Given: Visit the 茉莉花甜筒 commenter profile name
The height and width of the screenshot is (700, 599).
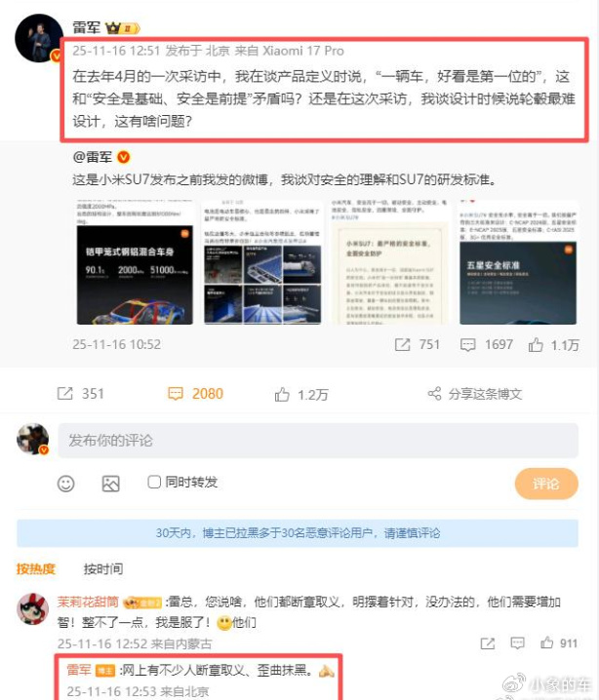Looking at the screenshot, I should 88,602.
